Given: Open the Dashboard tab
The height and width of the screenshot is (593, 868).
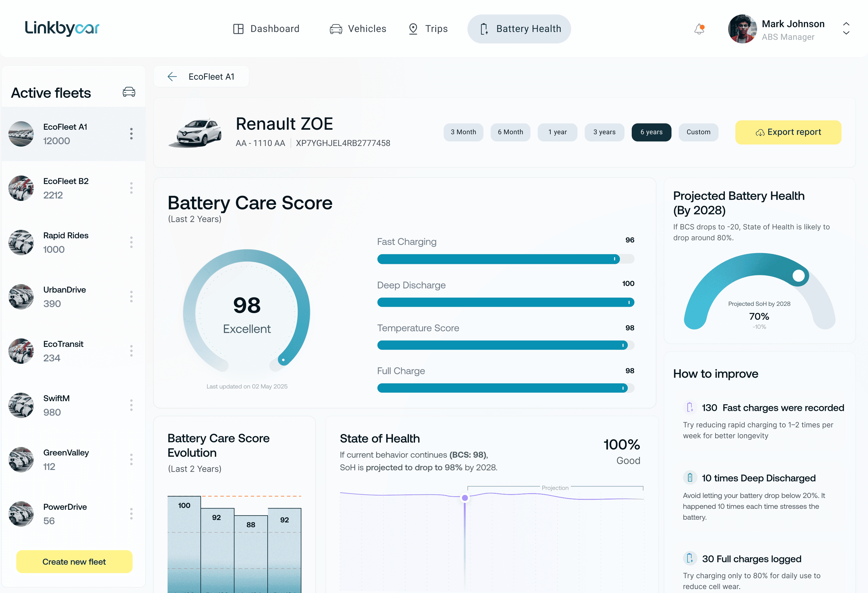Looking at the screenshot, I should coord(266,29).
